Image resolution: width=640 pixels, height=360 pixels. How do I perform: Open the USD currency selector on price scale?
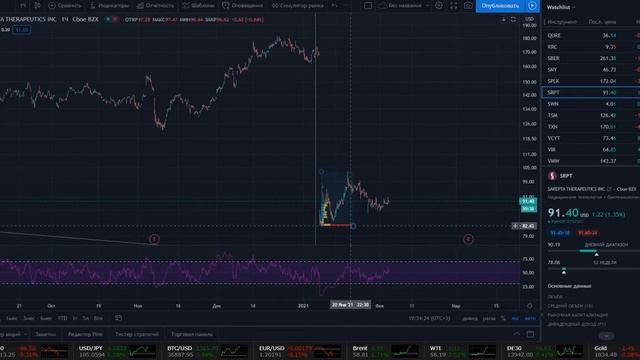tap(529, 19)
